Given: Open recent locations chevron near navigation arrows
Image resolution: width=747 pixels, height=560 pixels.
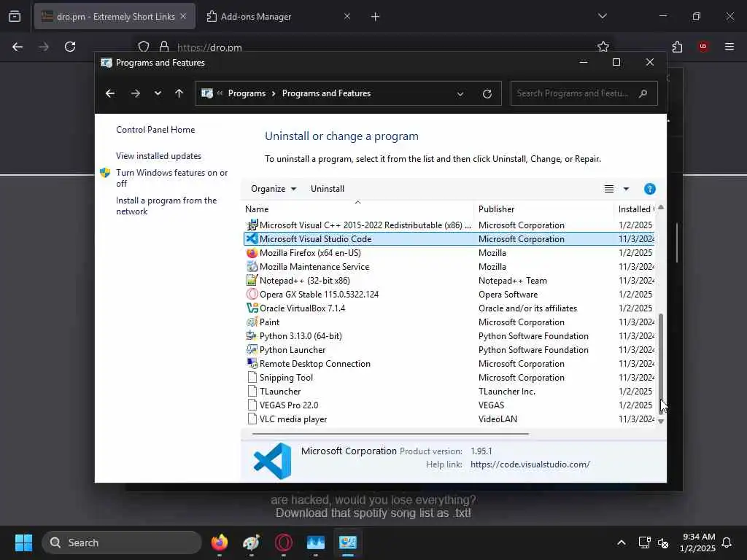Looking at the screenshot, I should 158,93.
